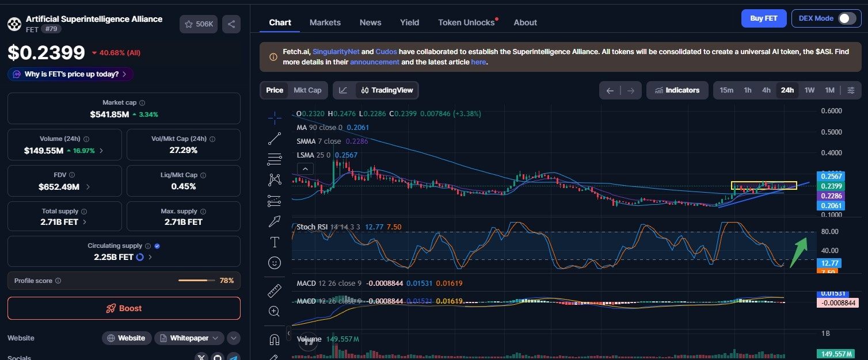Screen dimensions: 868x360
Task: Add FET to watchlist with star
Action: coord(199,24)
